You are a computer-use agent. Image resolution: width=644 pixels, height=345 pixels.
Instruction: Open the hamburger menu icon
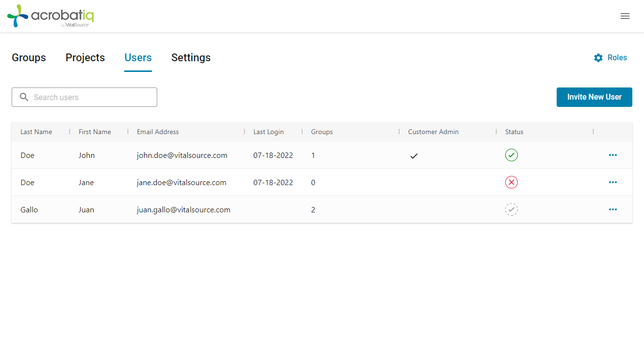(625, 16)
